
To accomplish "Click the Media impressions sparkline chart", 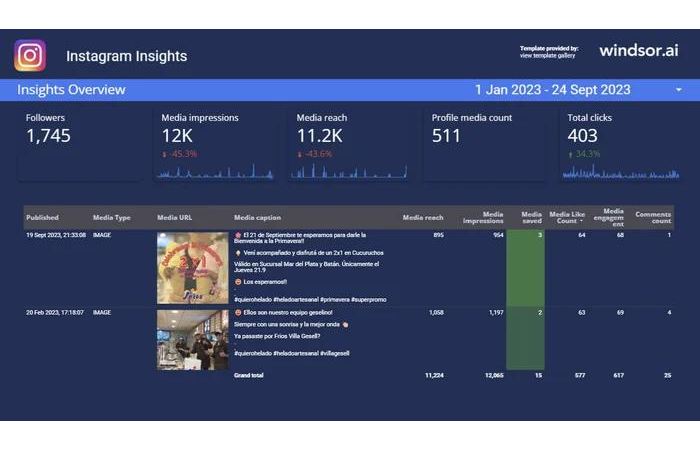I will coord(215,171).
